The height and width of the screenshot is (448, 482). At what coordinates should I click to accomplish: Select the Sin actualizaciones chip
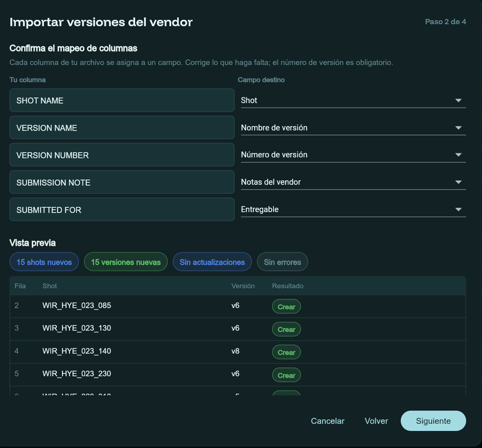pyautogui.click(x=212, y=262)
